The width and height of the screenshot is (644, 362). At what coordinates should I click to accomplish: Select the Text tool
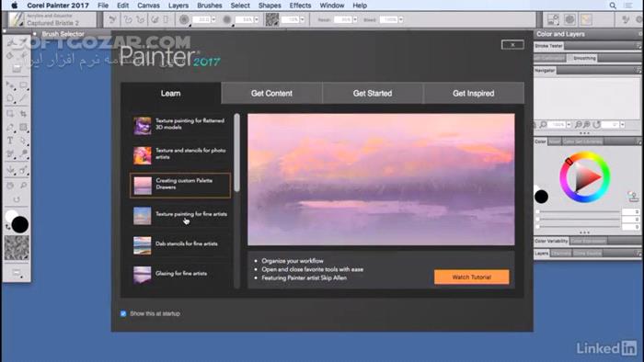click(10, 141)
